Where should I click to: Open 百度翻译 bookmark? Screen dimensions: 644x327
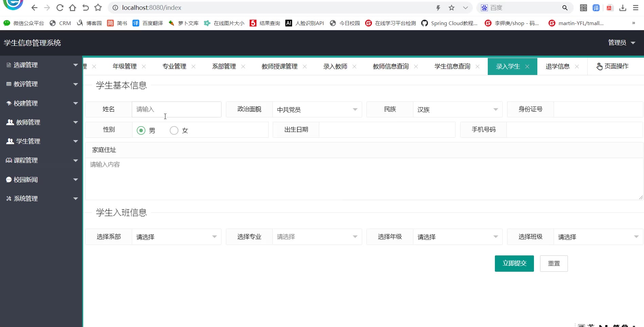(148, 23)
